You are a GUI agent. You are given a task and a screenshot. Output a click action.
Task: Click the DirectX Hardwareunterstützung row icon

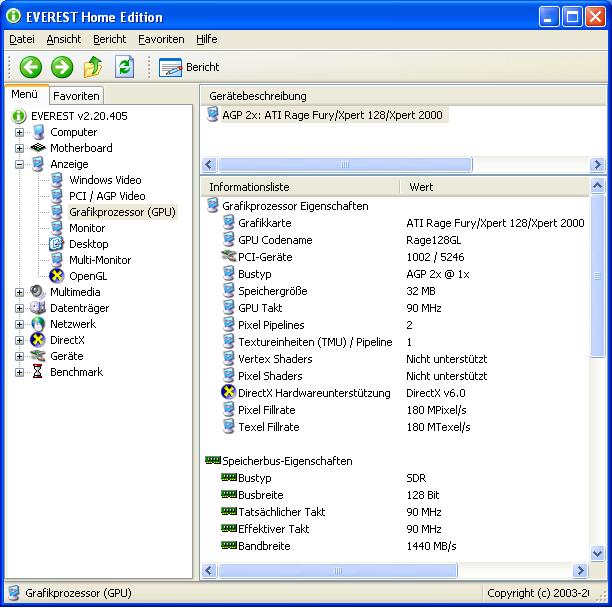(228, 392)
